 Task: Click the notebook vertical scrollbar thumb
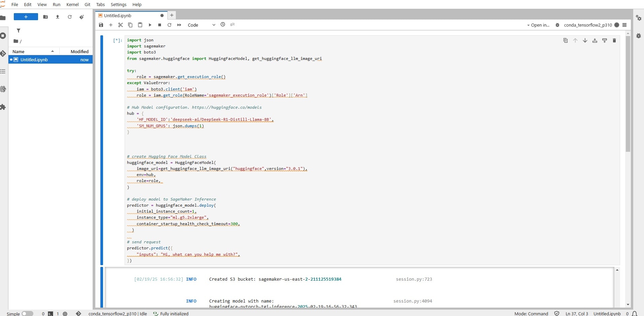628,94
